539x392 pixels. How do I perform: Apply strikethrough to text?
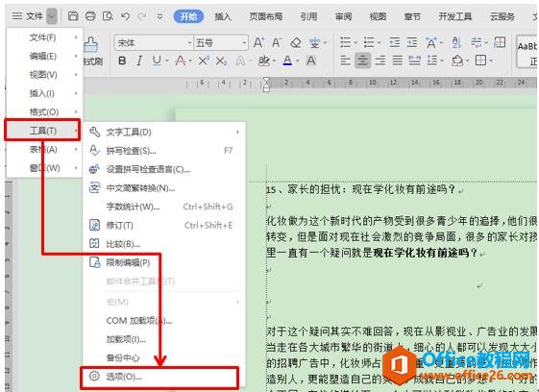coord(181,61)
